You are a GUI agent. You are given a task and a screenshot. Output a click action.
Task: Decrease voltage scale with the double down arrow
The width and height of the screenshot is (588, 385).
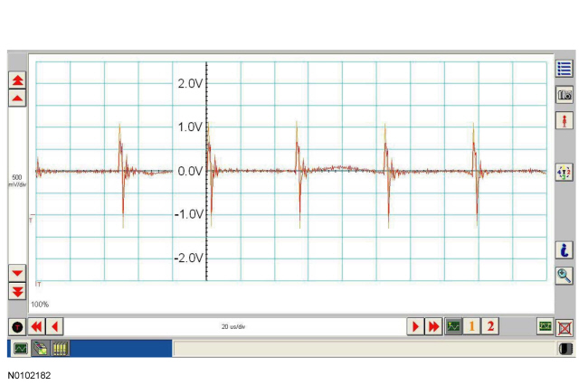pyautogui.click(x=17, y=290)
